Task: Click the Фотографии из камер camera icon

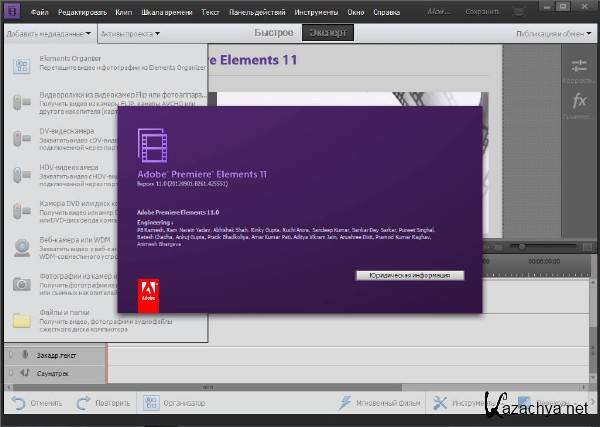Action: 21,284
